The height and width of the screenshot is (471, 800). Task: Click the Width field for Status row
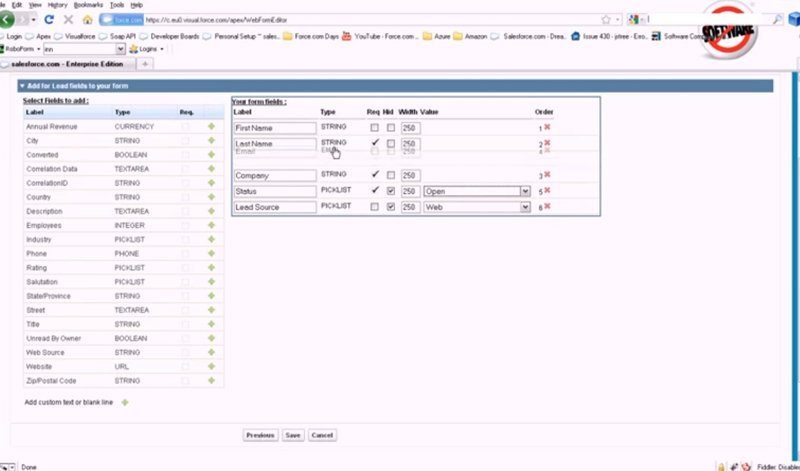tap(410, 191)
